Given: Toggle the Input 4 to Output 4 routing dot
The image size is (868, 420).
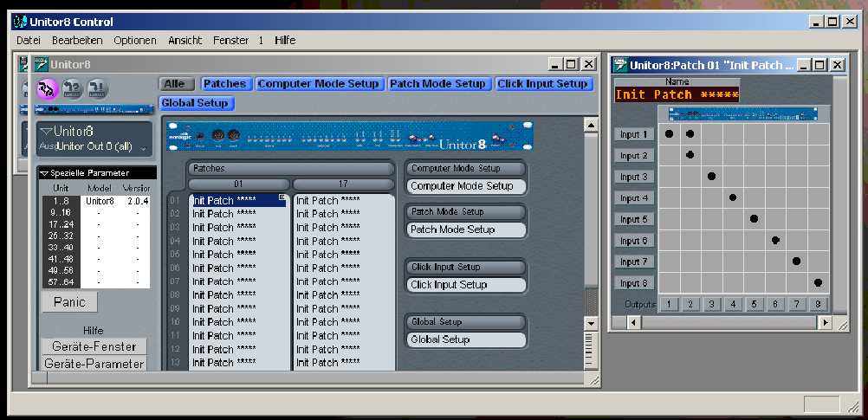Looking at the screenshot, I should tap(732, 197).
